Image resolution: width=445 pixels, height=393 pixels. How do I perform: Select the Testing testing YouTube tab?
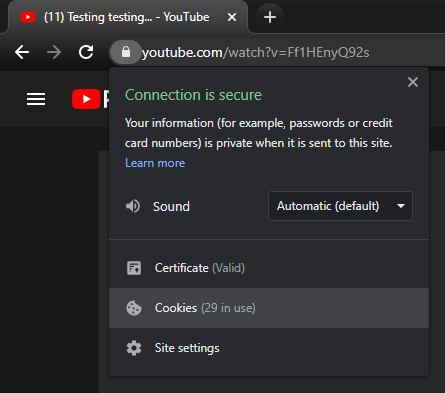point(128,17)
